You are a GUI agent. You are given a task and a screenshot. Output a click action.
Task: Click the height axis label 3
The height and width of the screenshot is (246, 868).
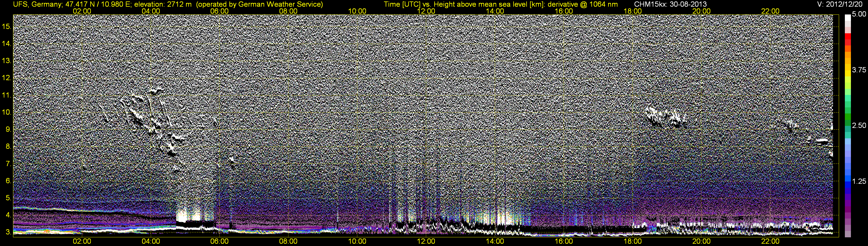pyautogui.click(x=8, y=232)
